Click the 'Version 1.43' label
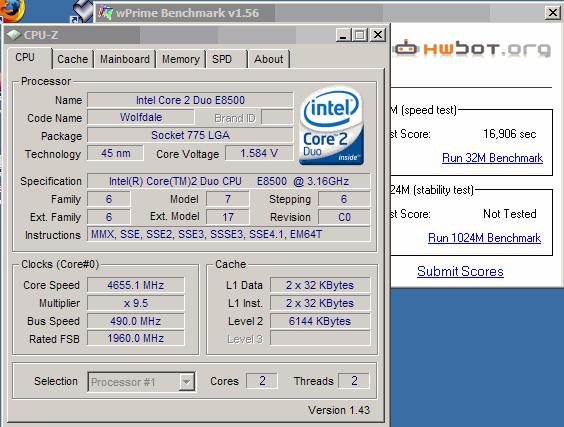Viewport: 564px width, 427px height. [339, 410]
